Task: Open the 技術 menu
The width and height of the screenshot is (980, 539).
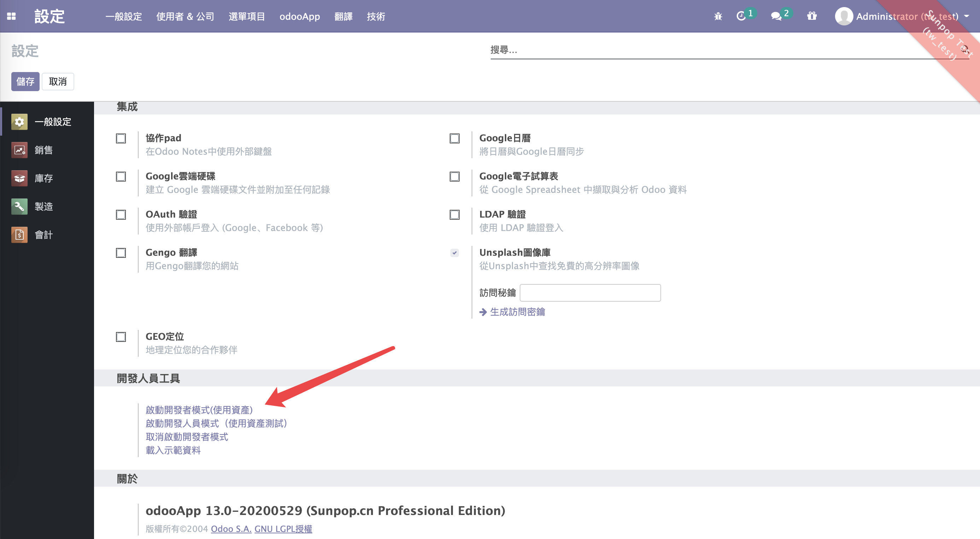Action: coord(376,16)
